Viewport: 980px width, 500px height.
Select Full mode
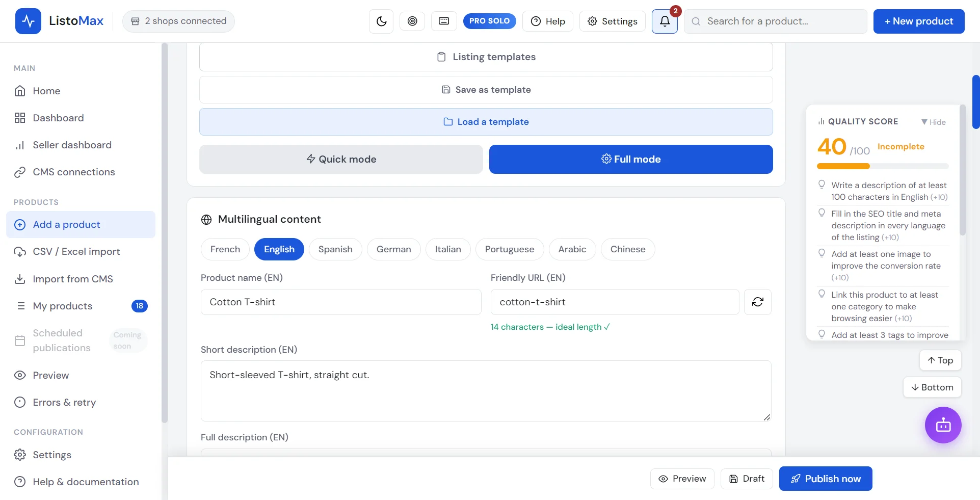[x=631, y=159]
